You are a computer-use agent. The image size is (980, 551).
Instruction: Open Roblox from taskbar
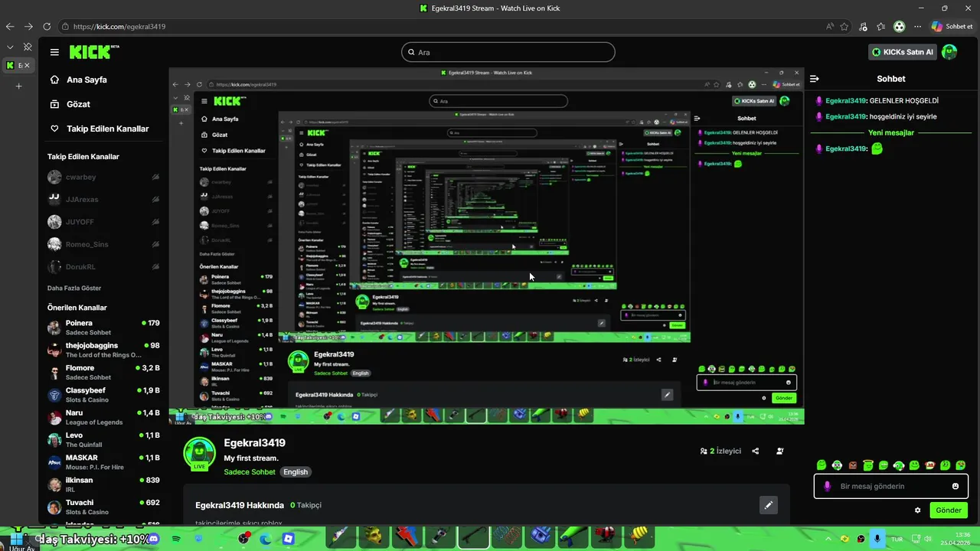(x=288, y=540)
